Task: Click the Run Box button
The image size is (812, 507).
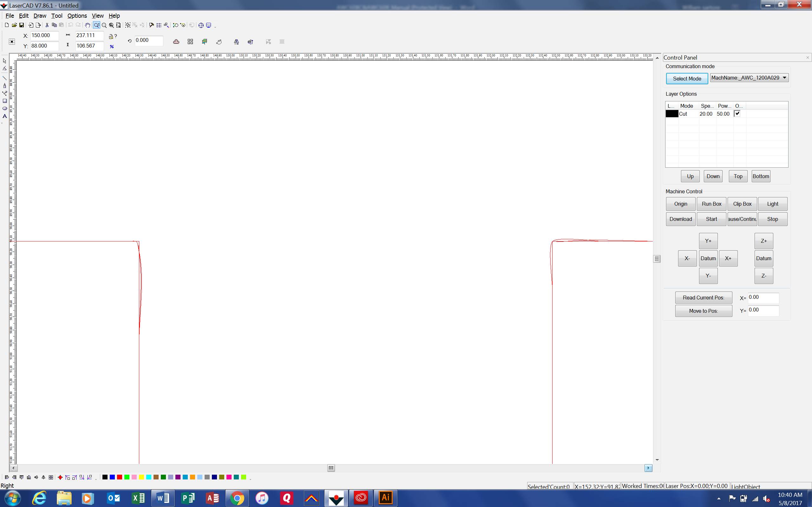Action: click(711, 204)
